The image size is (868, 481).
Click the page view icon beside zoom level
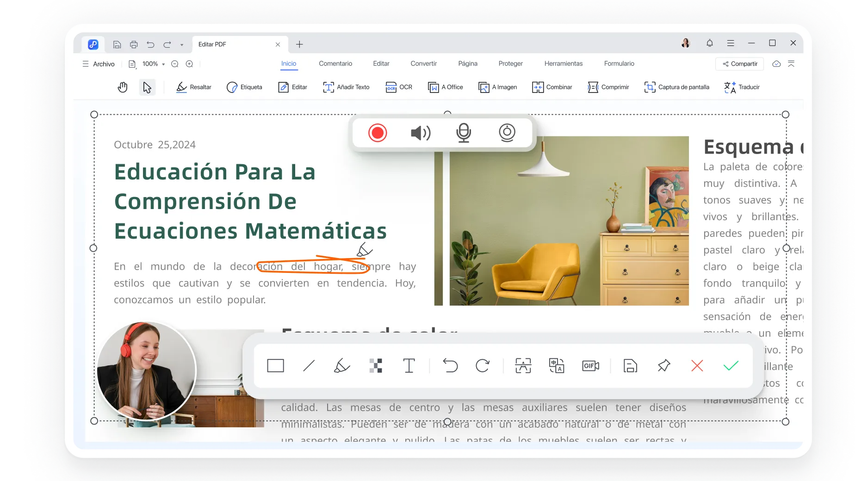pos(132,64)
